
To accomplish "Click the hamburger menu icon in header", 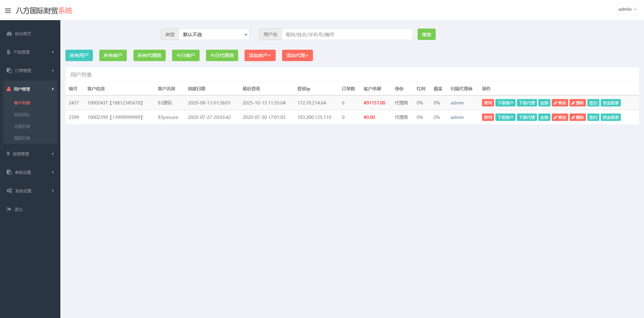I will [x=8, y=11].
